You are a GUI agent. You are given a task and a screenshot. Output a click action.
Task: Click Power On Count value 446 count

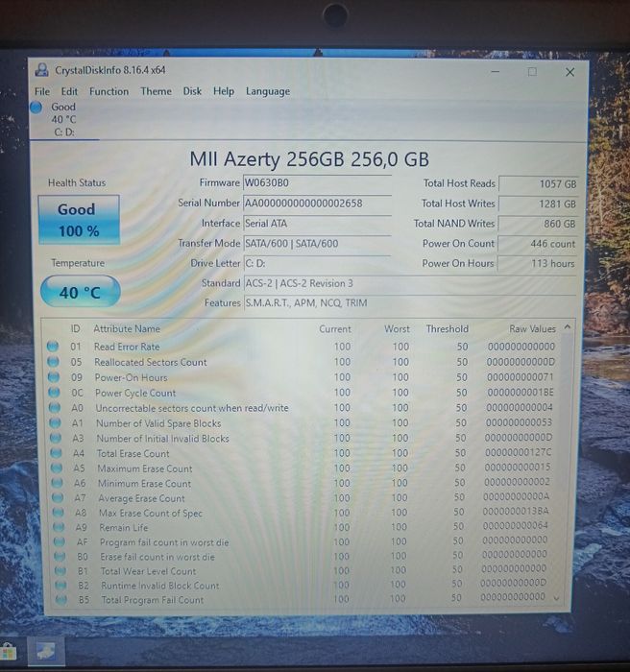click(x=538, y=244)
